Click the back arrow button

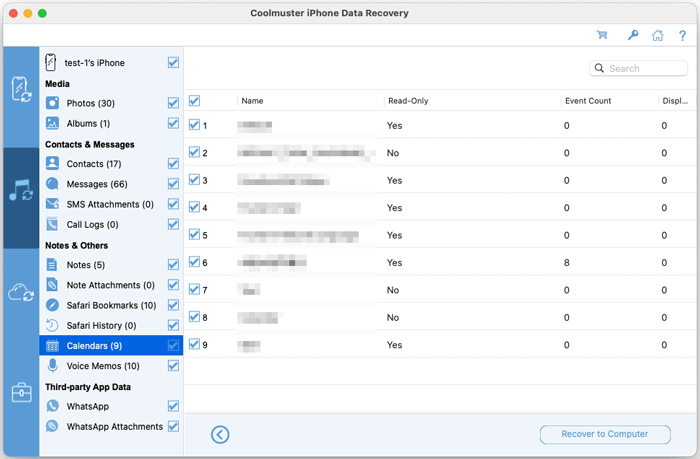coord(220,434)
